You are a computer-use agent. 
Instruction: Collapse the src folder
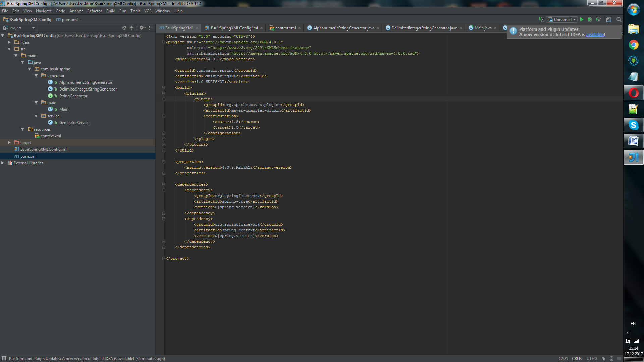click(9, 49)
